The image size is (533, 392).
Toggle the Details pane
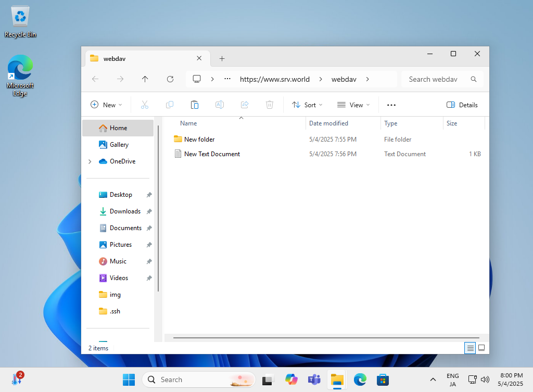[x=462, y=105]
